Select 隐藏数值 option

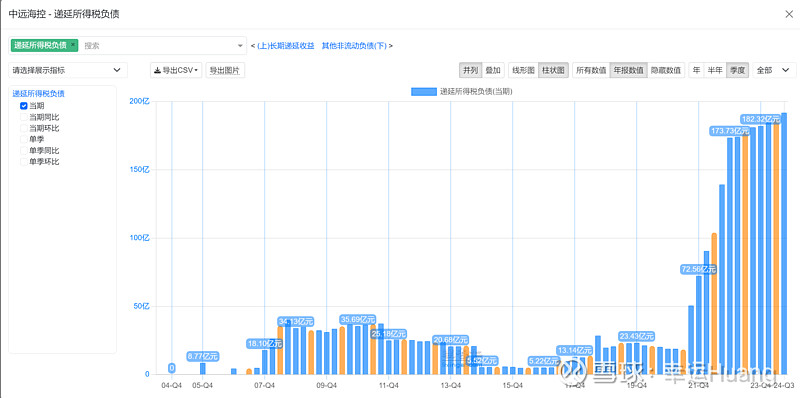click(666, 70)
